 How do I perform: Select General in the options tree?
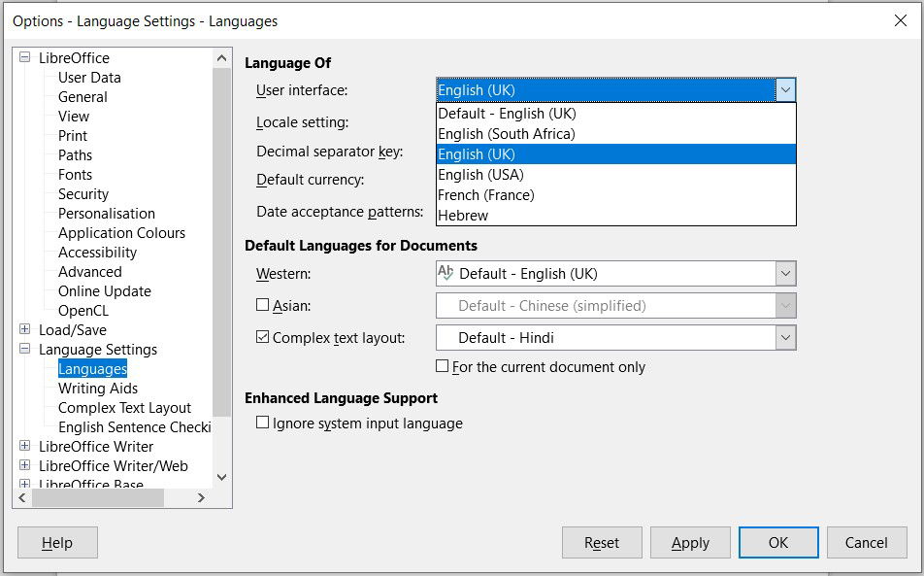(x=82, y=97)
